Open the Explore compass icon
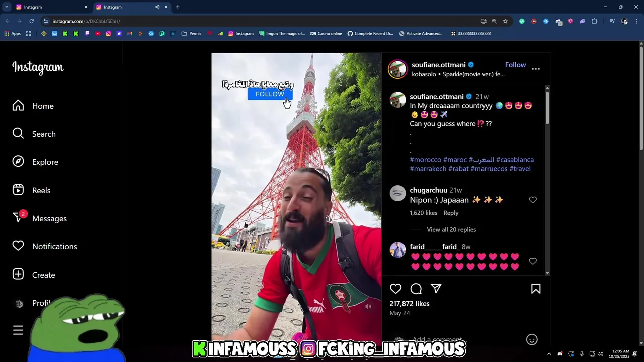644x362 pixels. [18, 162]
